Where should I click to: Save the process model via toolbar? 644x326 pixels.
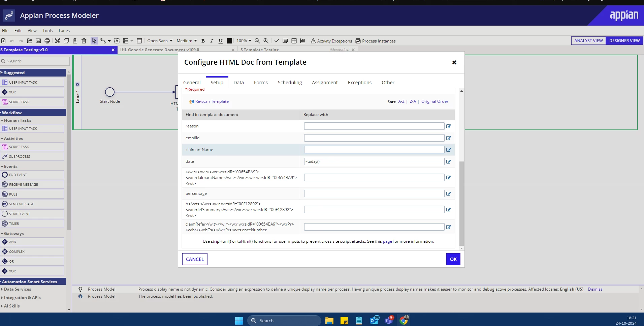click(38, 41)
